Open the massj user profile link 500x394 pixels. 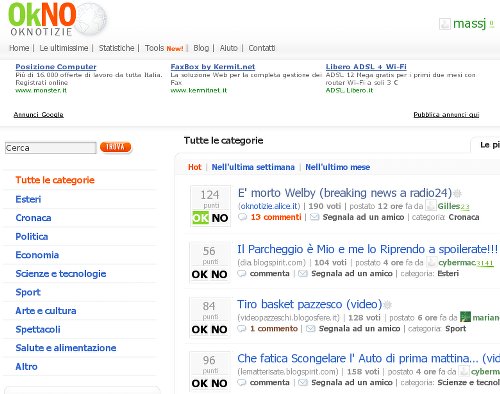point(469,24)
